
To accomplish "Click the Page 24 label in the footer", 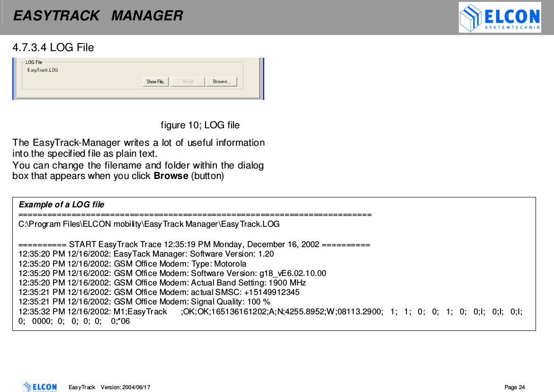I will (514, 387).
